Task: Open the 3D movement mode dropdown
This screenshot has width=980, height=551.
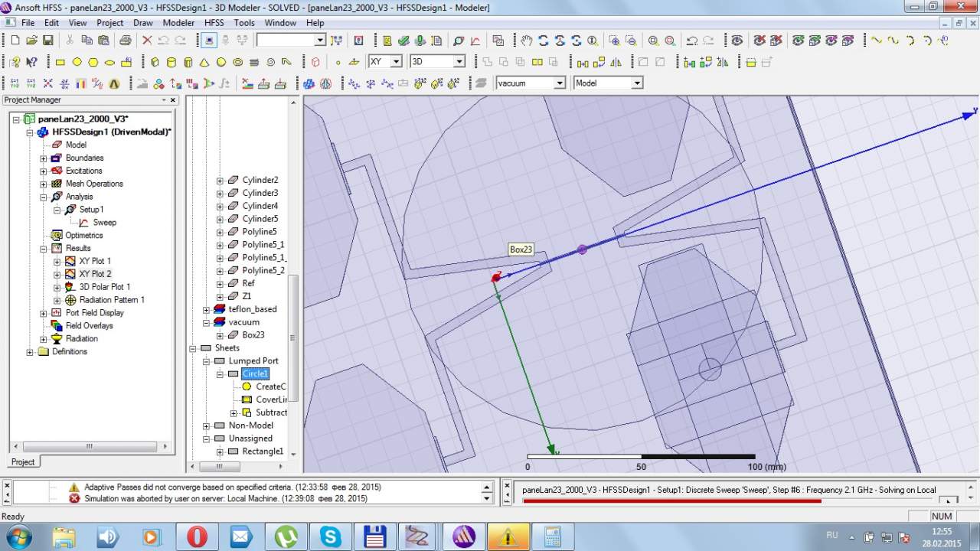Action: (459, 62)
